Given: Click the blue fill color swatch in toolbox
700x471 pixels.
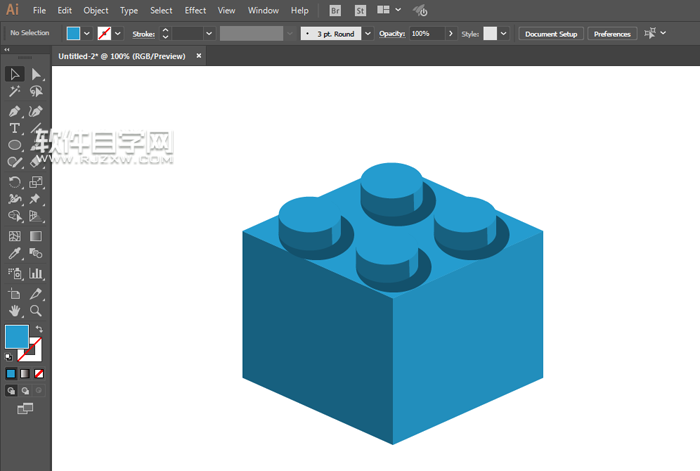Looking at the screenshot, I should (x=17, y=337).
